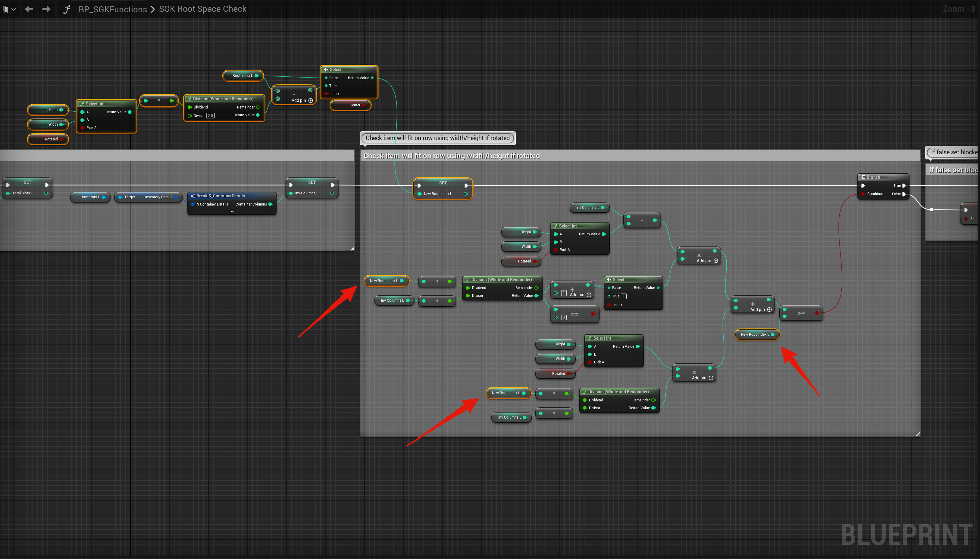Viewport: 980px width, 559px height.
Task: Click the Divisor 2.0 value field
Action: coord(210,115)
